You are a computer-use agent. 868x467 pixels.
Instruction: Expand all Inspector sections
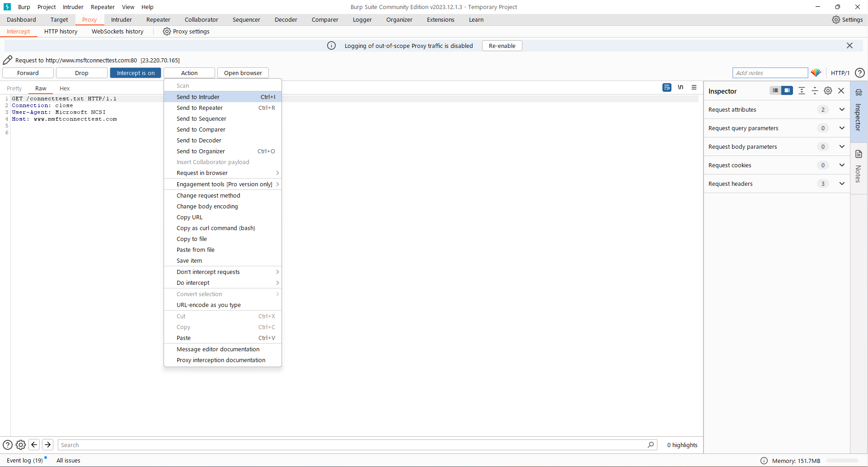point(802,90)
